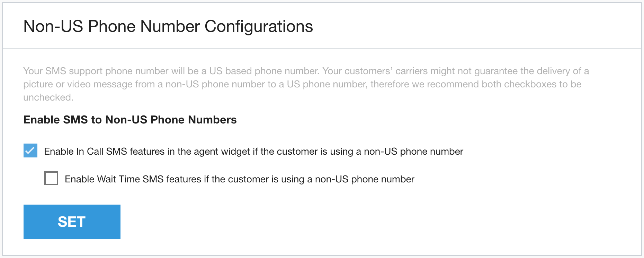The height and width of the screenshot is (258, 644).
Task: Click the blue SET button
Action: click(72, 222)
